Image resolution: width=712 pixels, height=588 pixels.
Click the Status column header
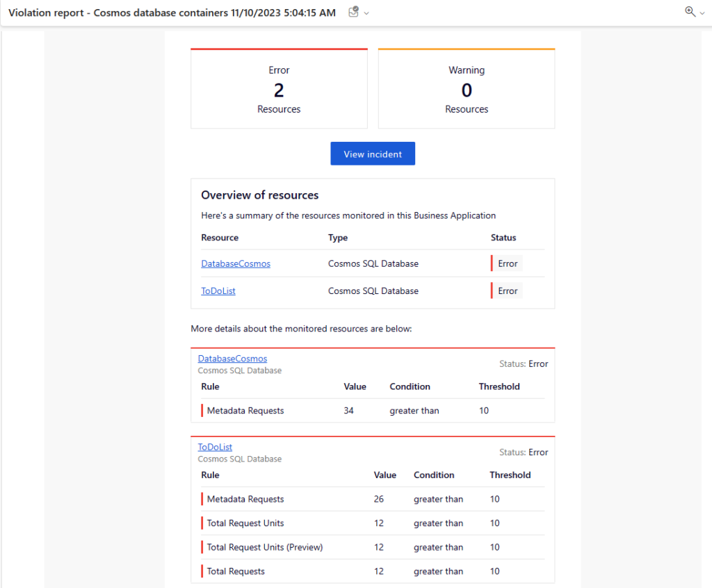coord(503,237)
